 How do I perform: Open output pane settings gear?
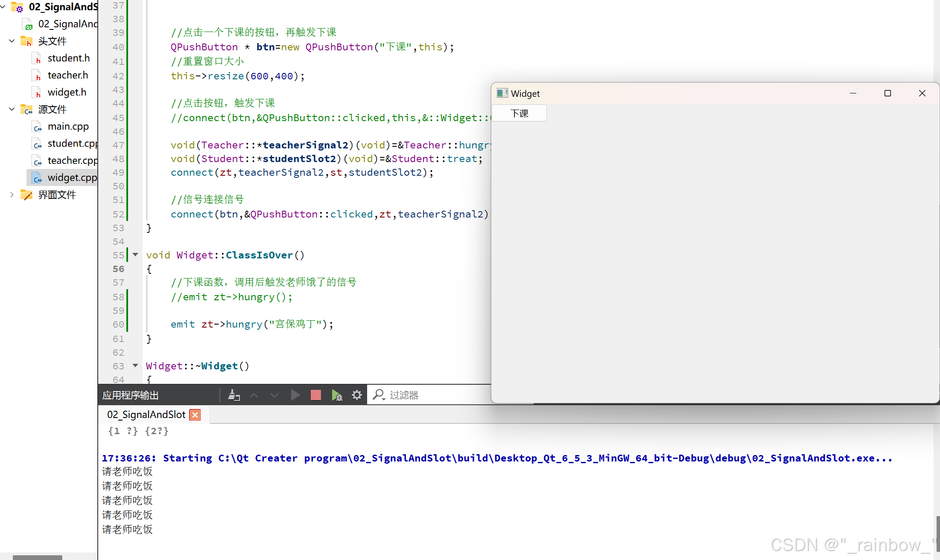coord(357,395)
